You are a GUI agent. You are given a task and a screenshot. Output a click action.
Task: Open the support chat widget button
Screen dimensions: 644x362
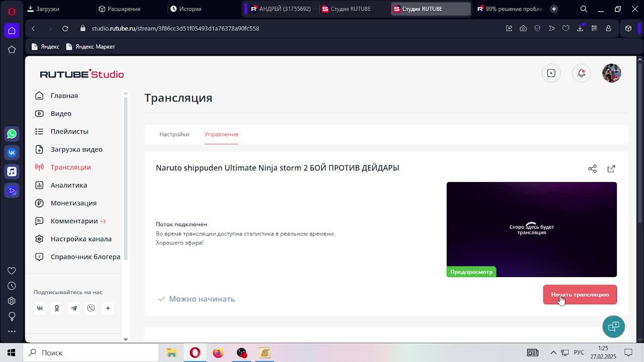(x=613, y=327)
